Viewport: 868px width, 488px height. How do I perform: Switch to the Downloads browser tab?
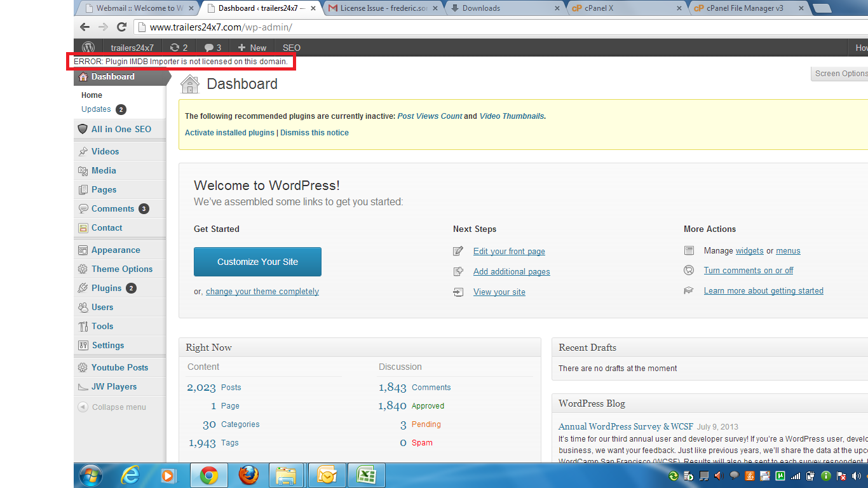[x=506, y=8]
